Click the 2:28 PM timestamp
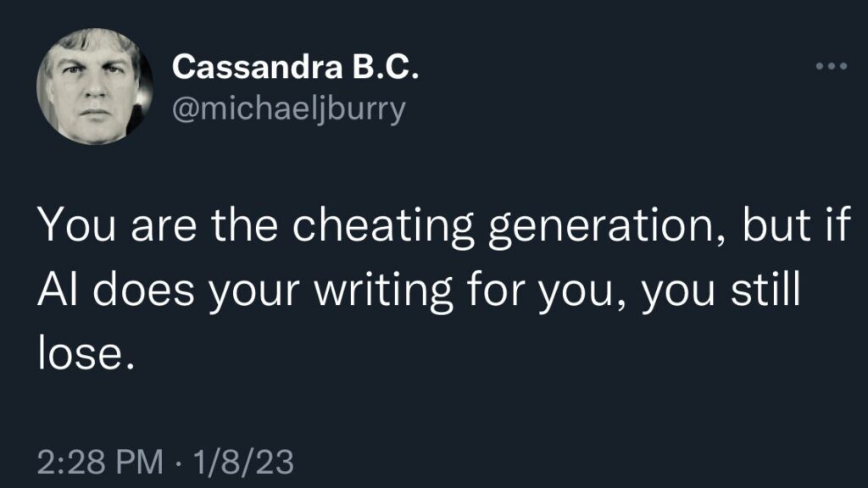The width and height of the screenshot is (868, 488). click(x=100, y=462)
